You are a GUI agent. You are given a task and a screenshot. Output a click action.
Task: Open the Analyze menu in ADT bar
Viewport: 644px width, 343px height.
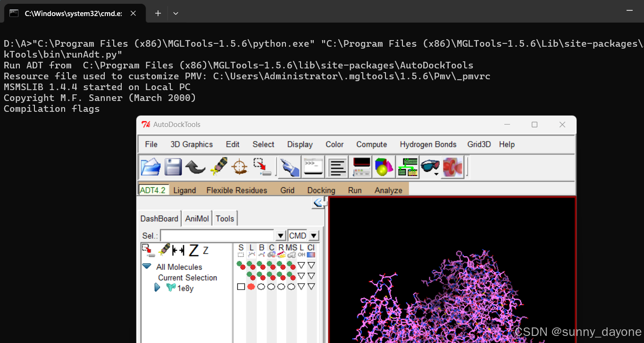click(x=388, y=190)
